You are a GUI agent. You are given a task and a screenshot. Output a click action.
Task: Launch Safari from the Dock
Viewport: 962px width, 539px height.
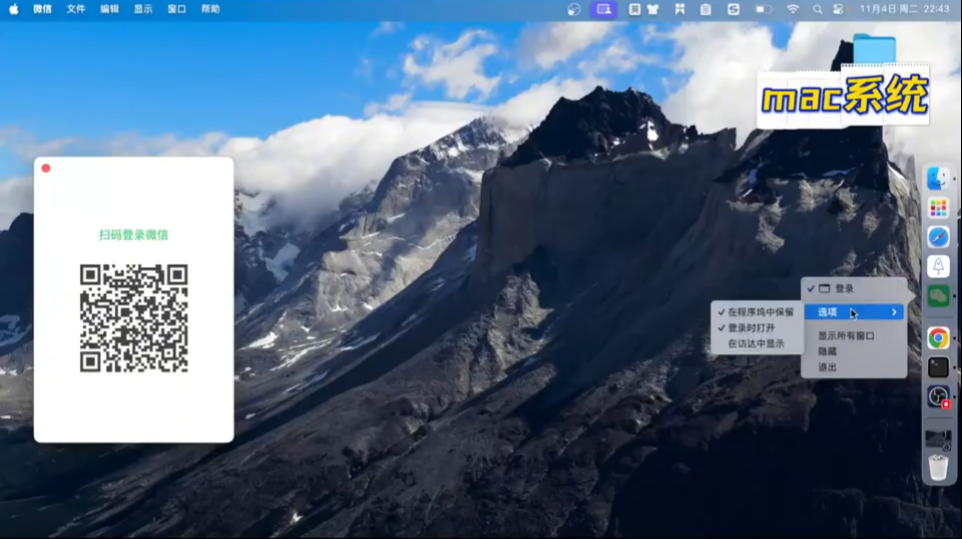(938, 237)
